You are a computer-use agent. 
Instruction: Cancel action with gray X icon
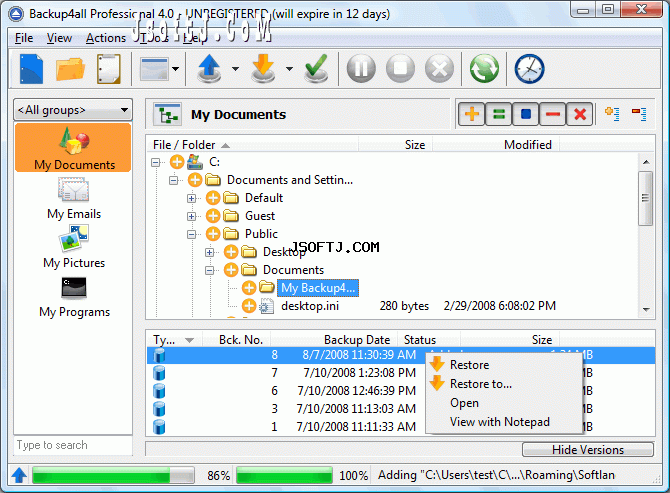click(x=439, y=68)
